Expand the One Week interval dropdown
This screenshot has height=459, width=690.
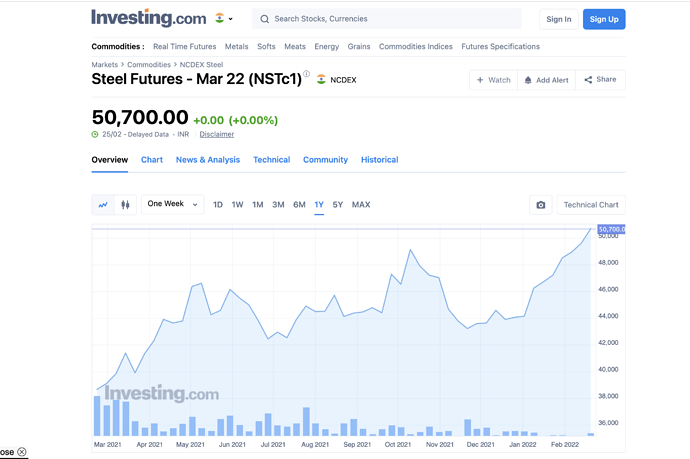(x=172, y=204)
